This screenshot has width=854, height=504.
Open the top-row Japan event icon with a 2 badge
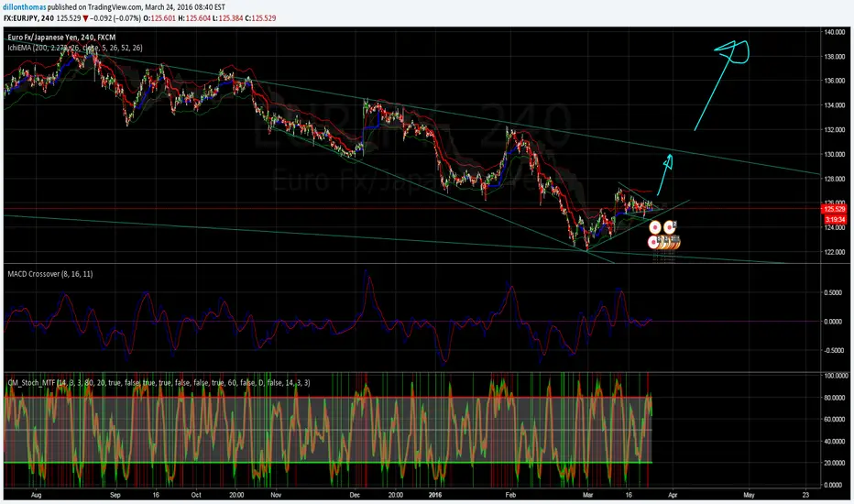pos(670,227)
